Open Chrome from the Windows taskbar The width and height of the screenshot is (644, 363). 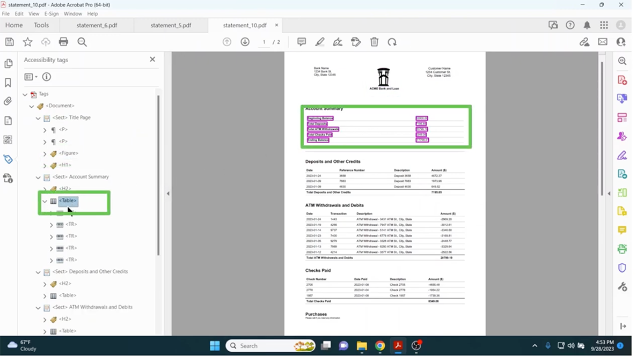click(x=379, y=346)
